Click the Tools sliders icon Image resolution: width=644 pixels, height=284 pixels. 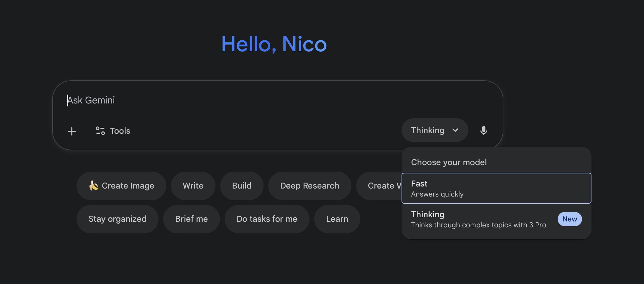[x=100, y=131]
